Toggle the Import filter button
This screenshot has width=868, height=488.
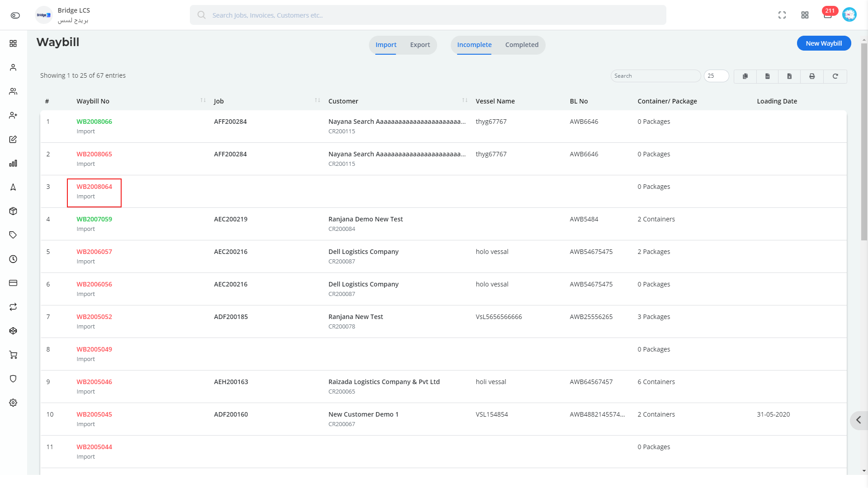(x=385, y=45)
